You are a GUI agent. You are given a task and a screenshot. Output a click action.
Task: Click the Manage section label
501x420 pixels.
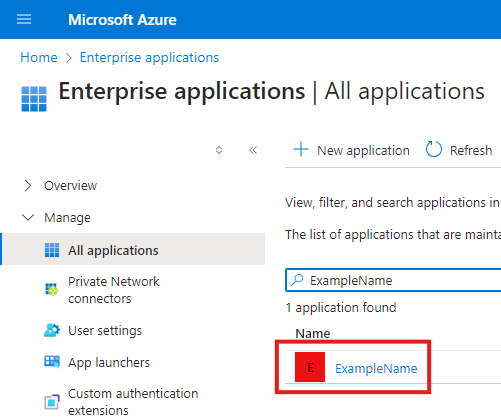(x=67, y=218)
